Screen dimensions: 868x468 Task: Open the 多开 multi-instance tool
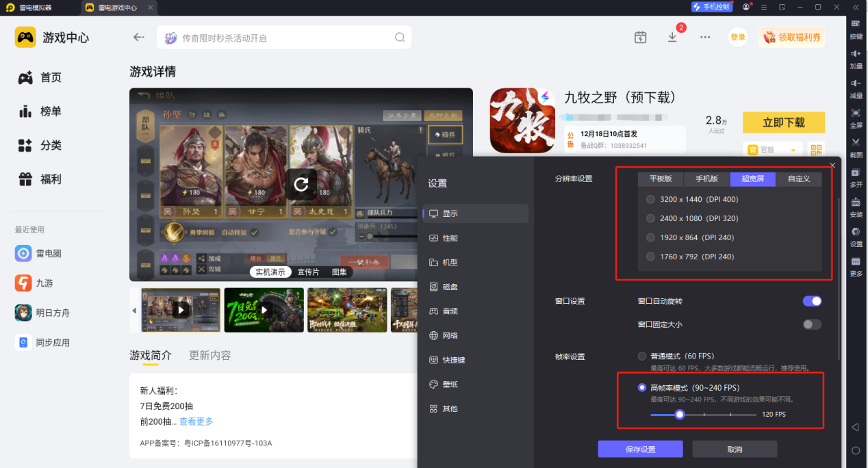point(856,177)
